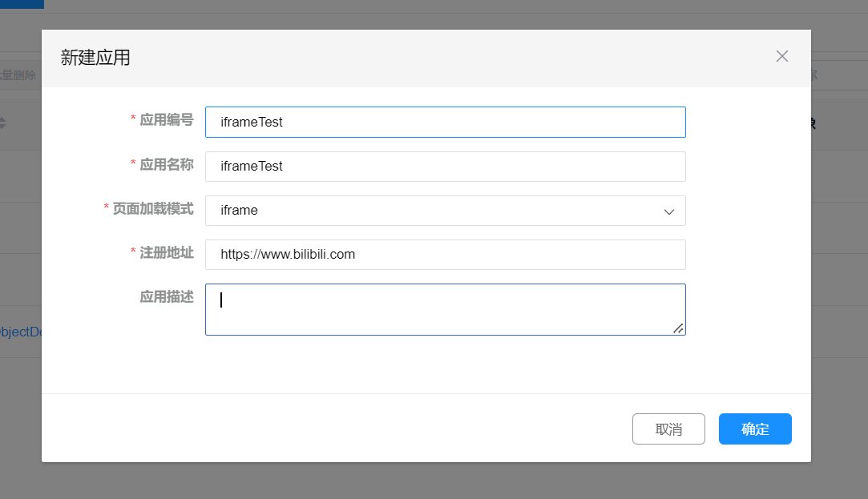Click into the 应用名称 text box

(445, 167)
